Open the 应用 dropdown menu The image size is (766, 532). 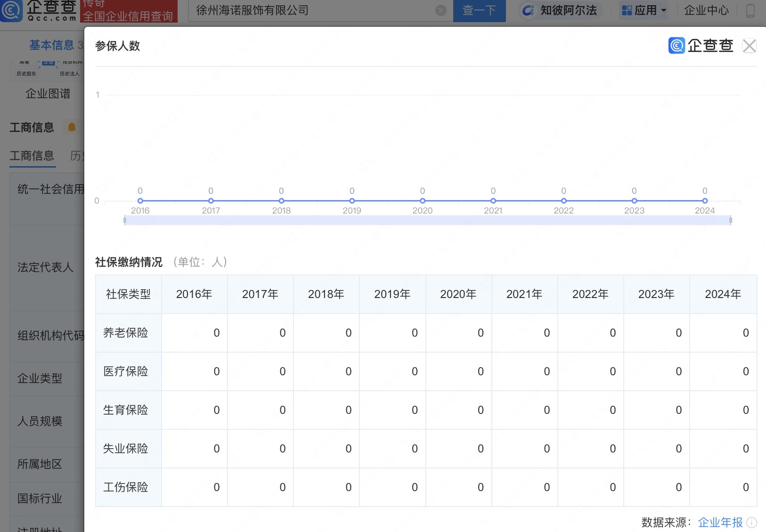[x=644, y=10]
